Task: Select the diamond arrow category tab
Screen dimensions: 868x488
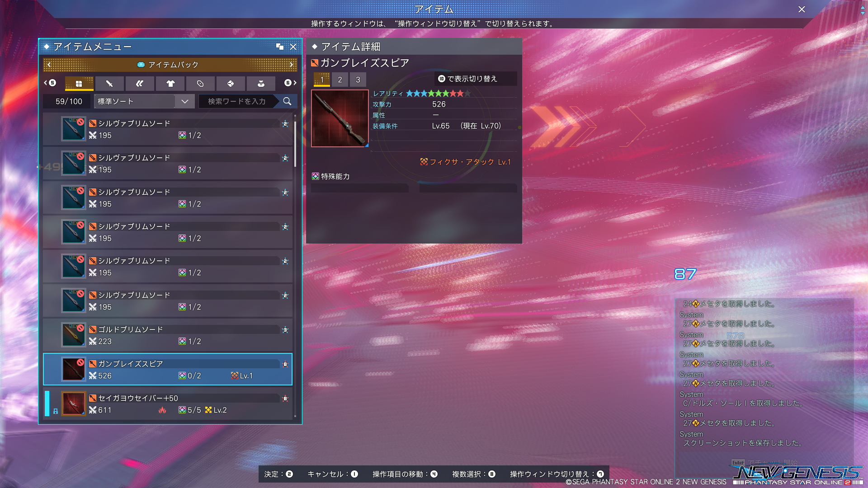Action: pos(231,84)
